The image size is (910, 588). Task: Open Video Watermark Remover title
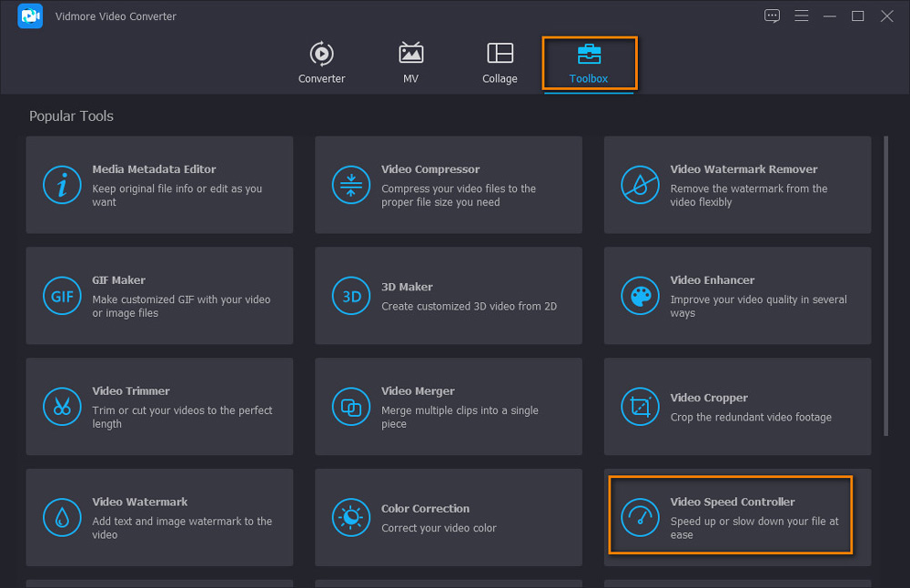744,169
